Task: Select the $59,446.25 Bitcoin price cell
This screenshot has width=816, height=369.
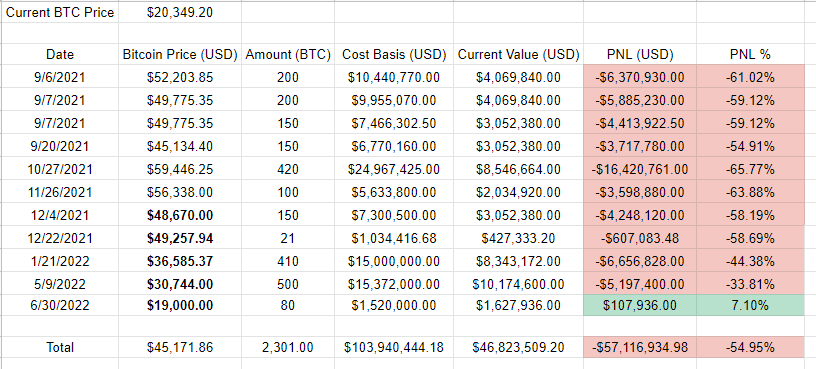Action: tap(180, 169)
